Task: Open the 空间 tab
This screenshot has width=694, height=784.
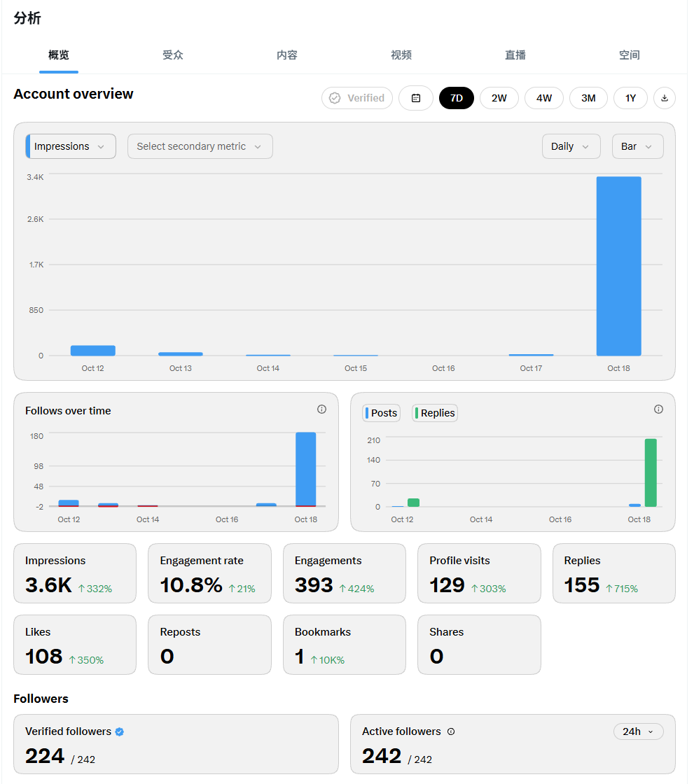Action: pos(630,55)
